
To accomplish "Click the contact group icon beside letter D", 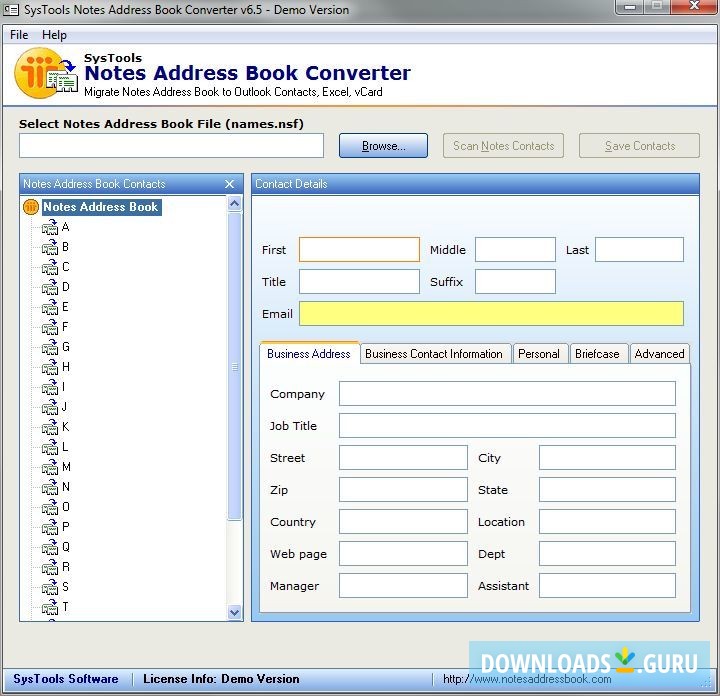I will [50, 287].
